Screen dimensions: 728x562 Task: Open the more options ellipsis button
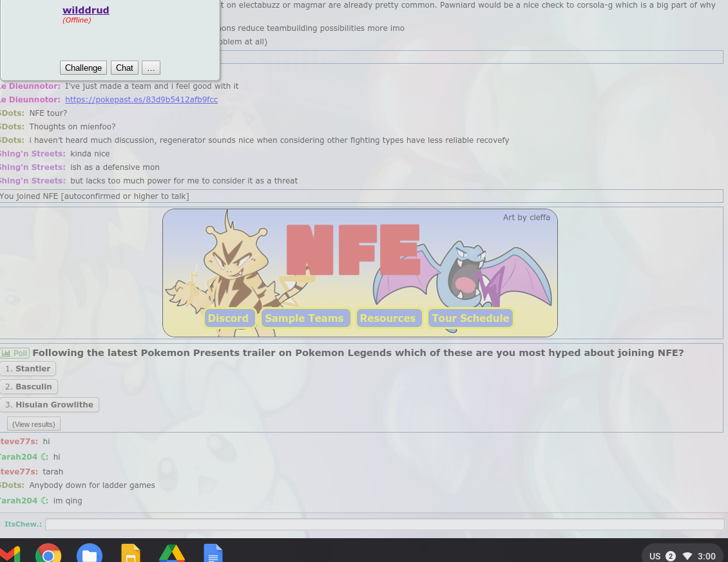coord(151,68)
